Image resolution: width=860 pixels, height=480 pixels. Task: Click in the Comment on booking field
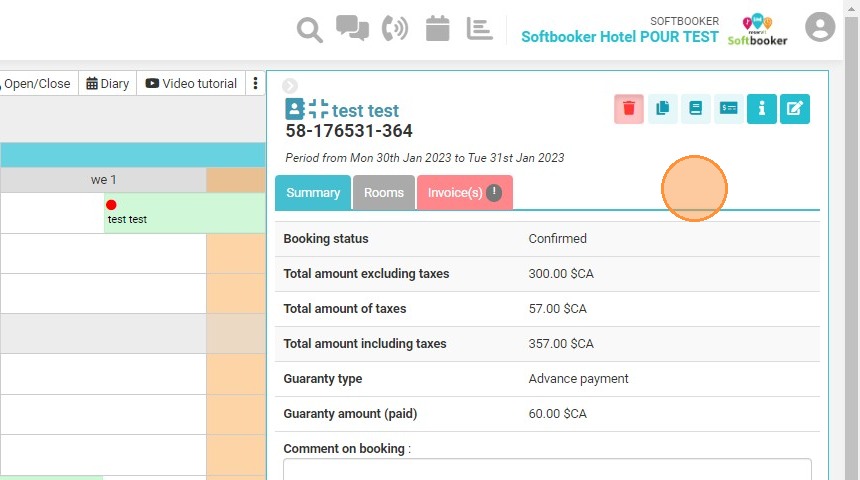coord(547,470)
